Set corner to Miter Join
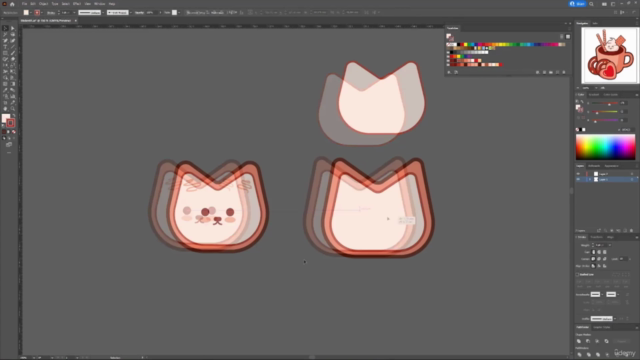Screen dimensions: 640x360 pyautogui.click(x=593, y=259)
